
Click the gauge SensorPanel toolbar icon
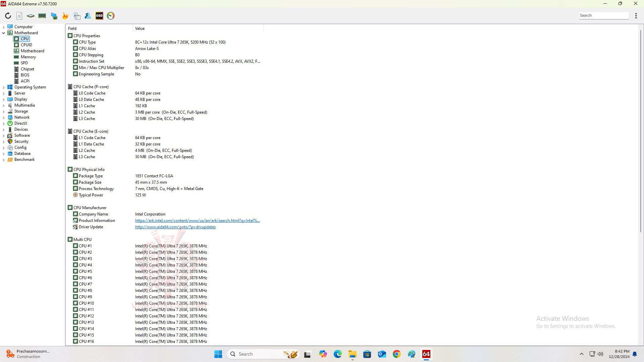point(111,16)
